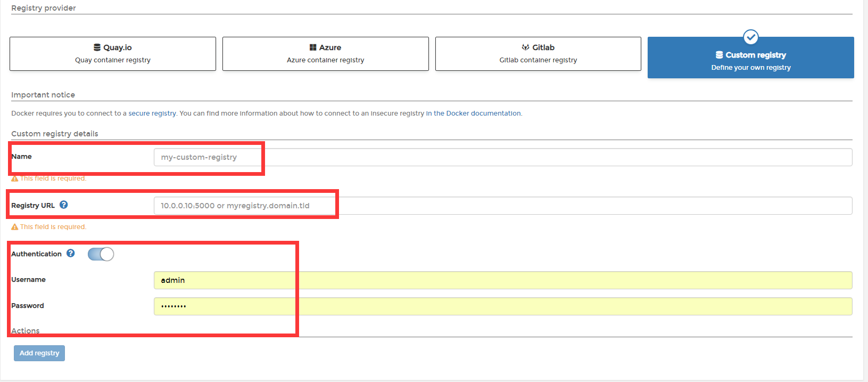Click the Authentication label text
868x382 pixels.
36,254
